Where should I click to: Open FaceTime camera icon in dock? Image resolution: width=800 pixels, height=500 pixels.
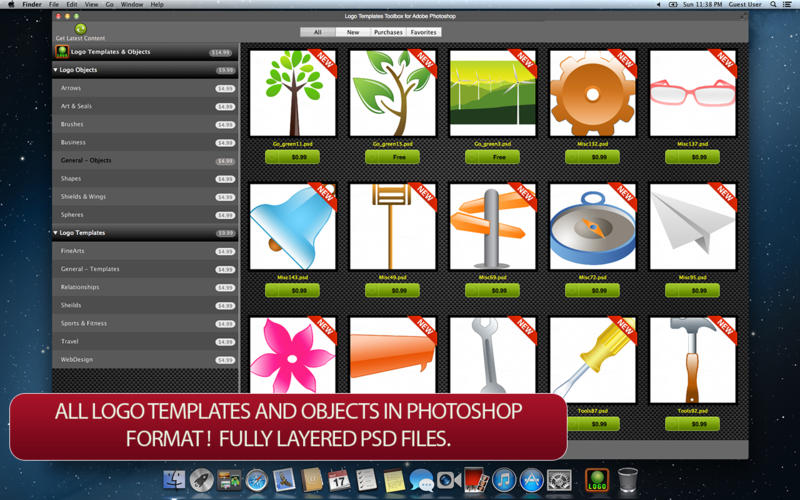coord(449,480)
